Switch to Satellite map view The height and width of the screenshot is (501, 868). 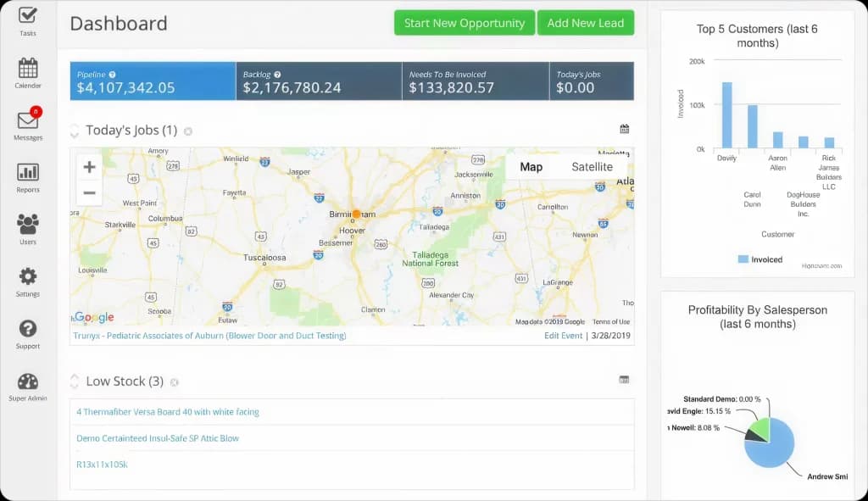click(592, 166)
